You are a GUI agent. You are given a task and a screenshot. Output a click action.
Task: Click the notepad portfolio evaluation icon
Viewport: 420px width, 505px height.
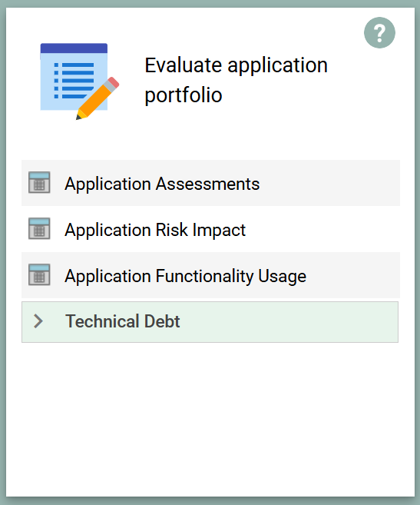pos(80,81)
